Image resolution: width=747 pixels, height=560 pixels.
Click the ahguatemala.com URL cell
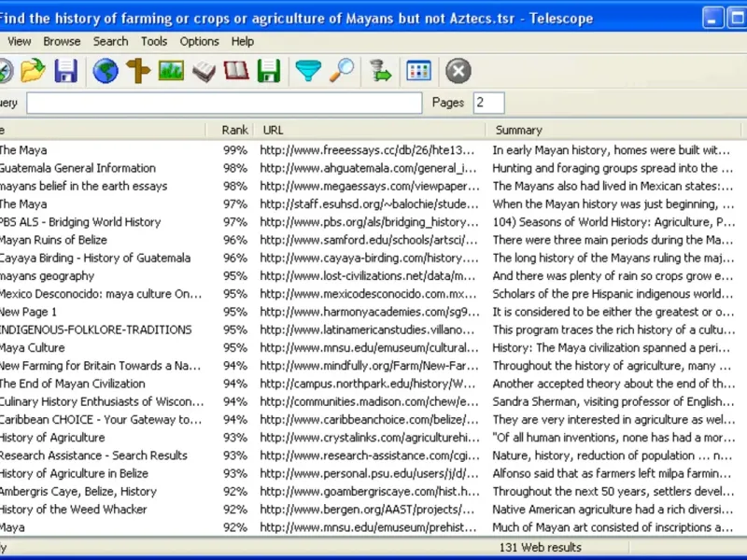[368, 168]
